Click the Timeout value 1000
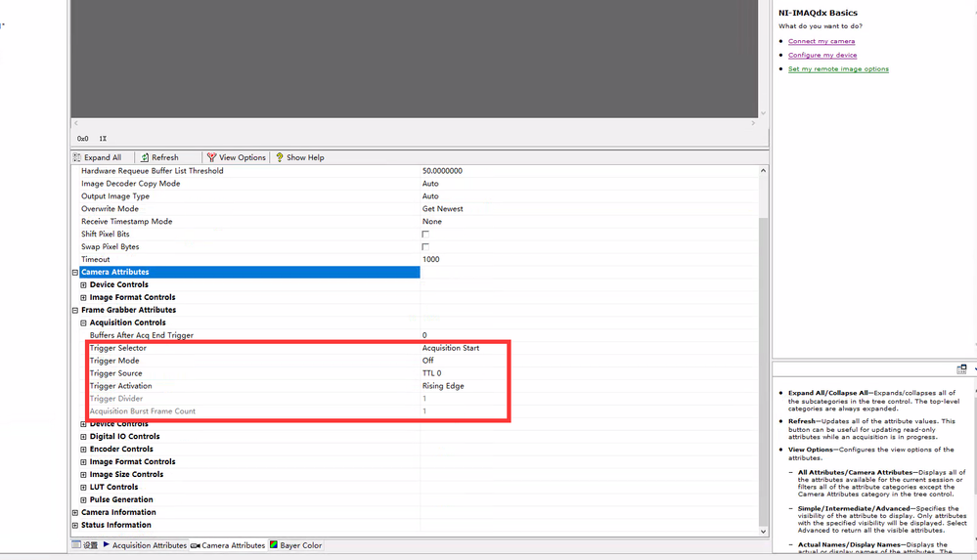 point(430,259)
